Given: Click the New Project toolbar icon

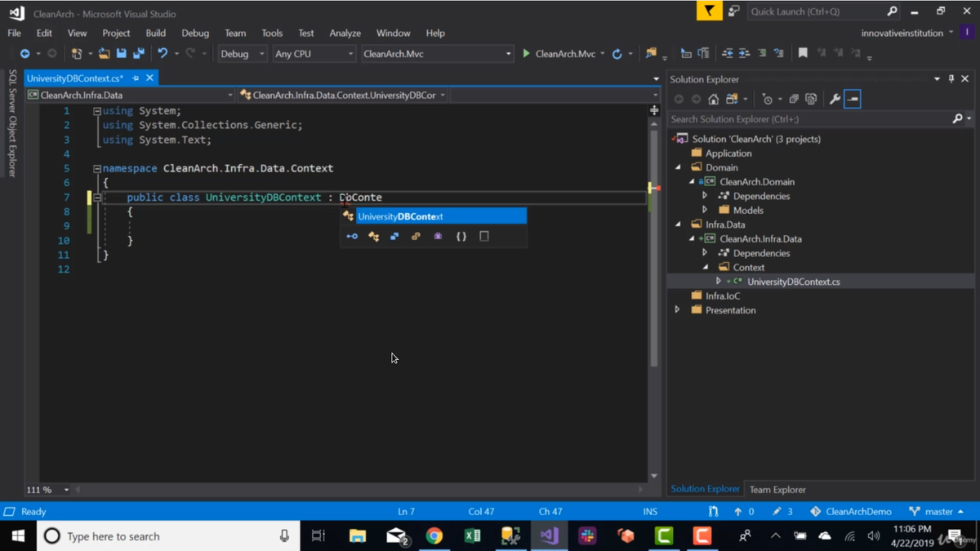Looking at the screenshot, I should click(77, 54).
